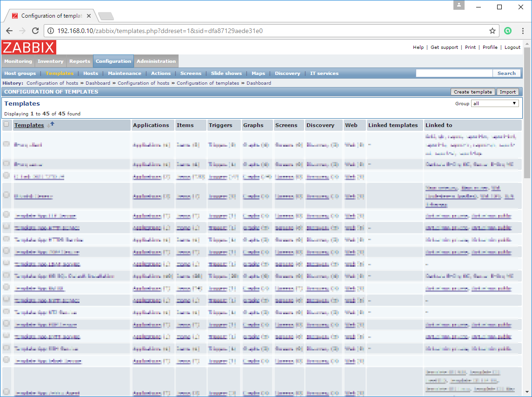Viewport: 532px width, 397px height.
Task: Click the page vertical scrollbar thumb
Action: pyautogui.click(x=527, y=112)
